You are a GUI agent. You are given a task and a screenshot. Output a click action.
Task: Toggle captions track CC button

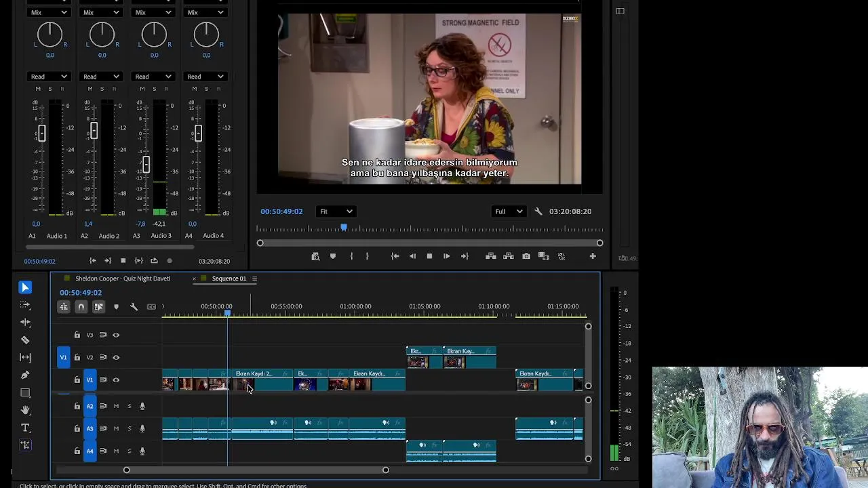click(151, 307)
